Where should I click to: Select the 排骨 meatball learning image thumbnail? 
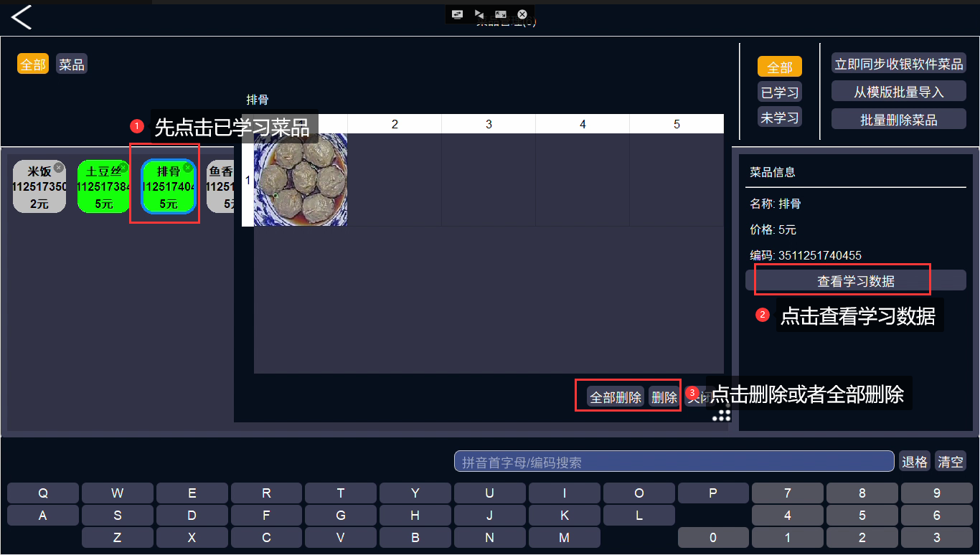click(301, 180)
